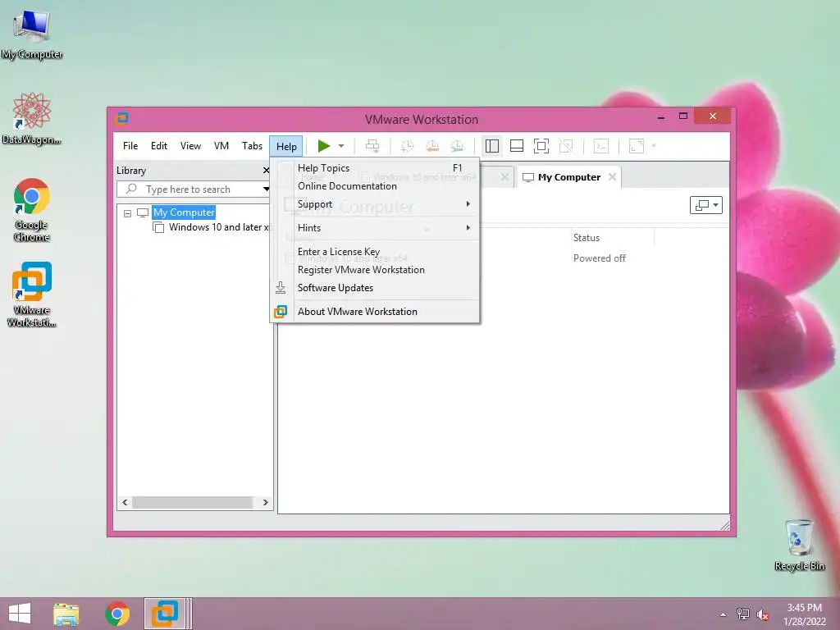
Task: Close the My Computer tab
Action: 612,177
